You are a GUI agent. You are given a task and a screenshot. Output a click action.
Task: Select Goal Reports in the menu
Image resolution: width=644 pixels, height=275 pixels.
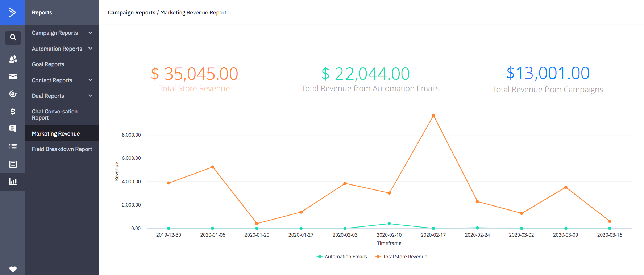click(x=48, y=64)
